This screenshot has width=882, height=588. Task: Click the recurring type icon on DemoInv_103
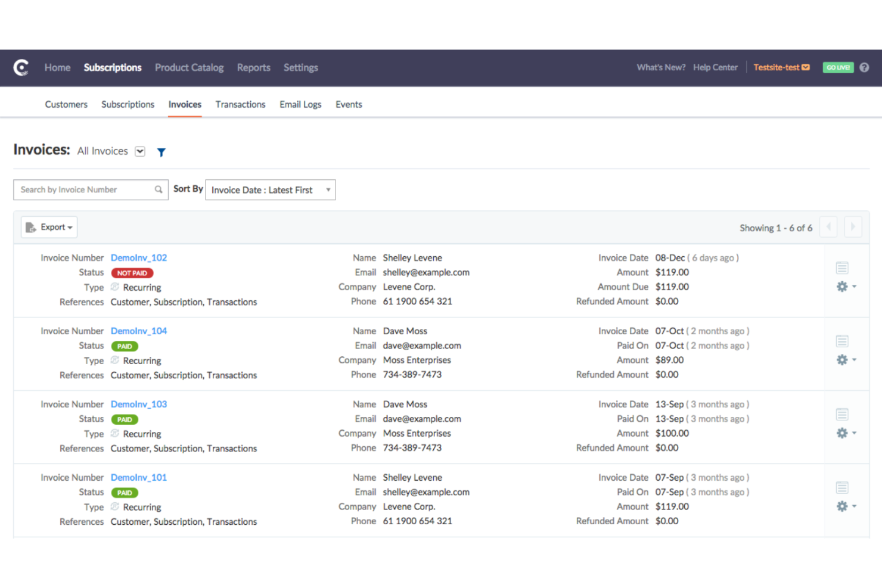tap(115, 434)
